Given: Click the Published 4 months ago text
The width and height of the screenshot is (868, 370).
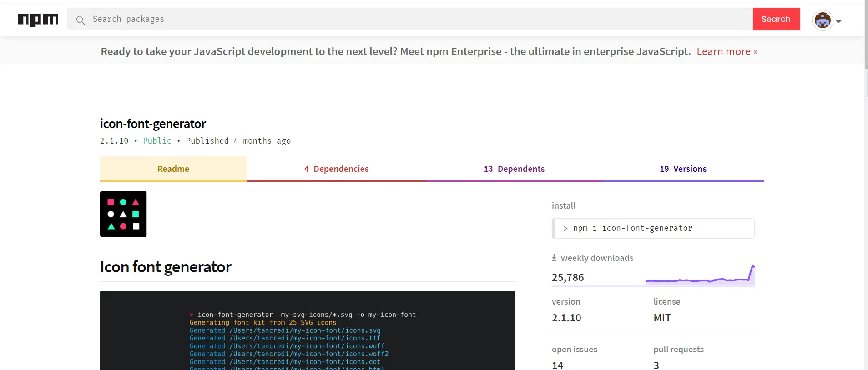Looking at the screenshot, I should [238, 141].
